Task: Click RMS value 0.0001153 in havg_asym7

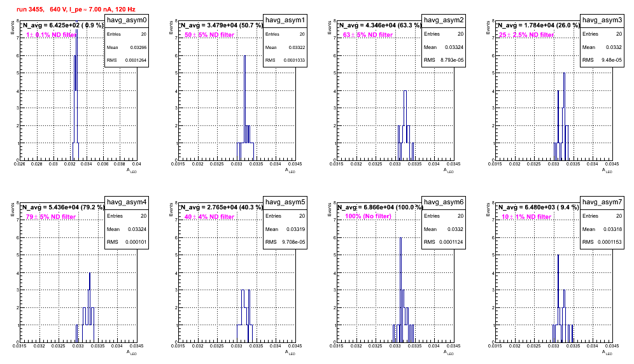Action: pyautogui.click(x=609, y=242)
